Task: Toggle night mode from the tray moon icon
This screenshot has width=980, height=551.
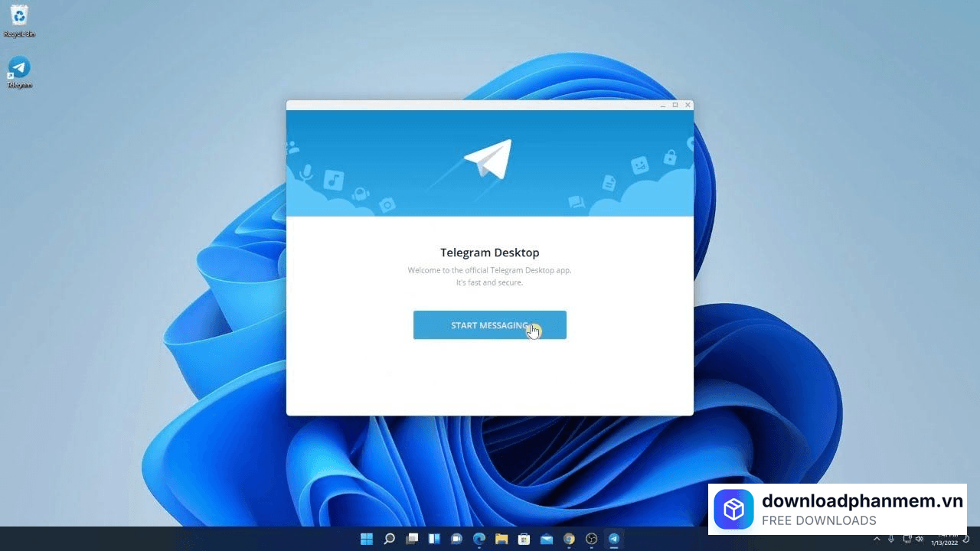Action: (966, 540)
